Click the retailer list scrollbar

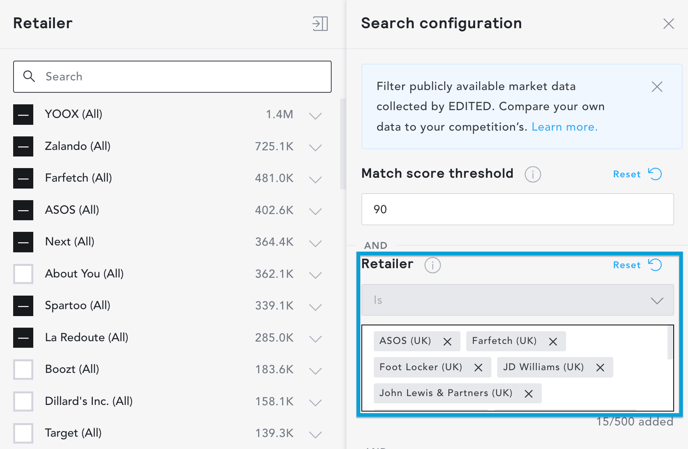[x=343, y=144]
